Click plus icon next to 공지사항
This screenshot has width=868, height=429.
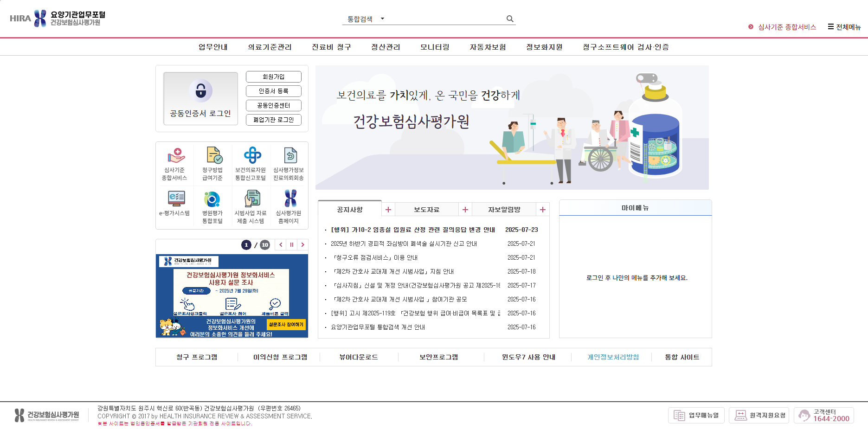(388, 210)
